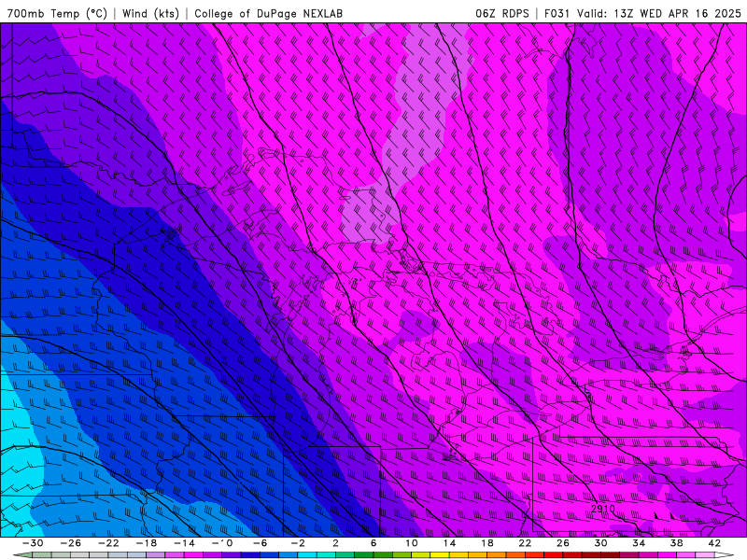This screenshot has width=747, height=560.
Task: Click the bright yellow color bar segment
Action: pyautogui.click(x=440, y=555)
